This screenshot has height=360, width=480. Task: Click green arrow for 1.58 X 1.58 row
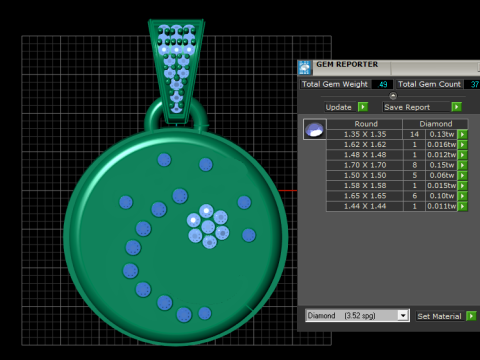coord(462,186)
